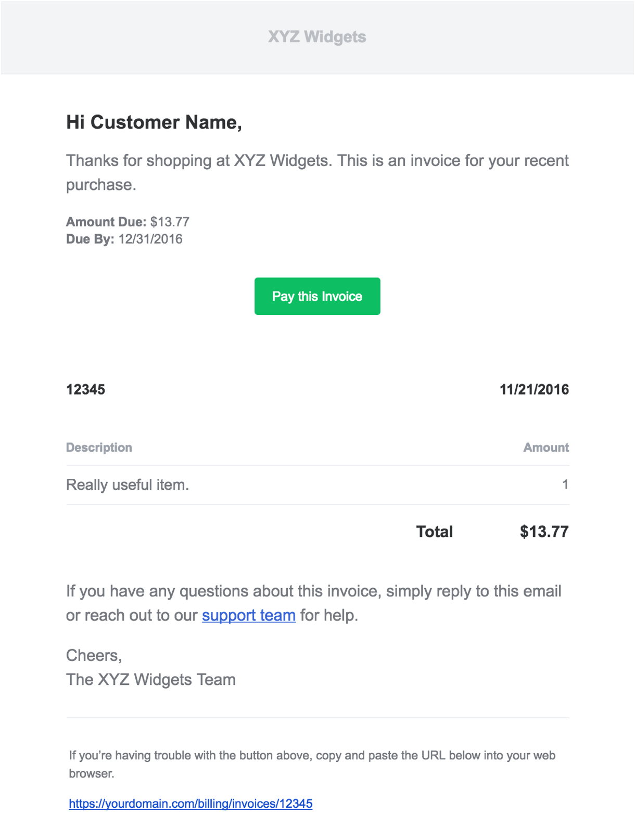
Task: Select the 11/21/2016 invoice date
Action: (534, 389)
